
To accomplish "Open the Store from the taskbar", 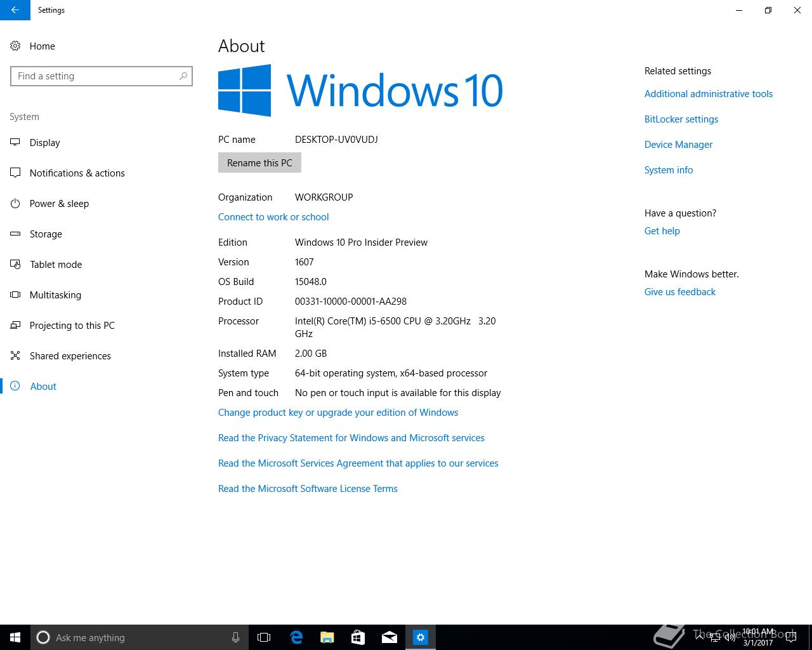I will 358,637.
